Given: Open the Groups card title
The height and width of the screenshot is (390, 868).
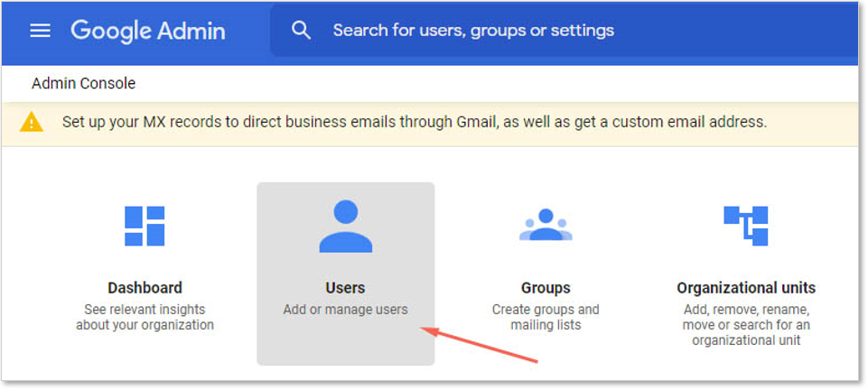Looking at the screenshot, I should (x=546, y=288).
